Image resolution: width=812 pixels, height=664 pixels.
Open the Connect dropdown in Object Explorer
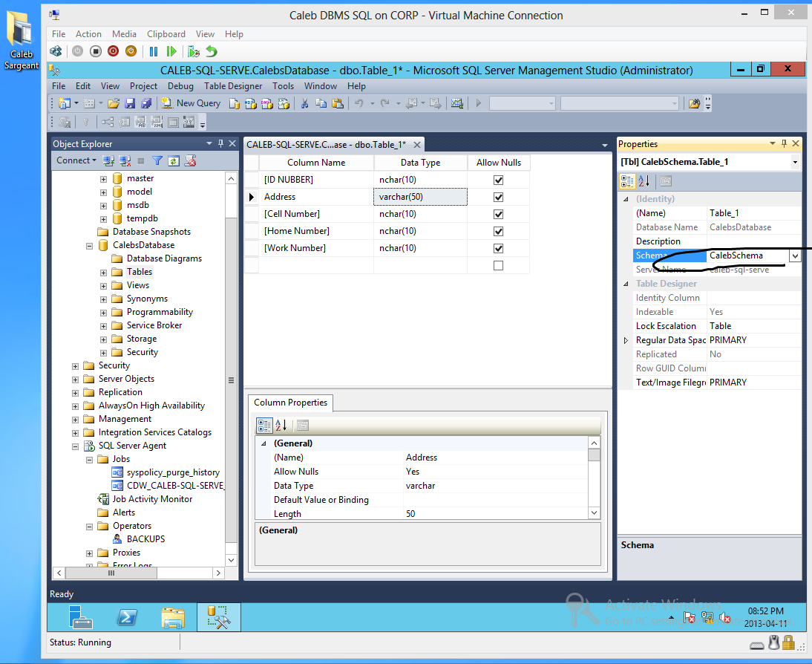pyautogui.click(x=76, y=160)
